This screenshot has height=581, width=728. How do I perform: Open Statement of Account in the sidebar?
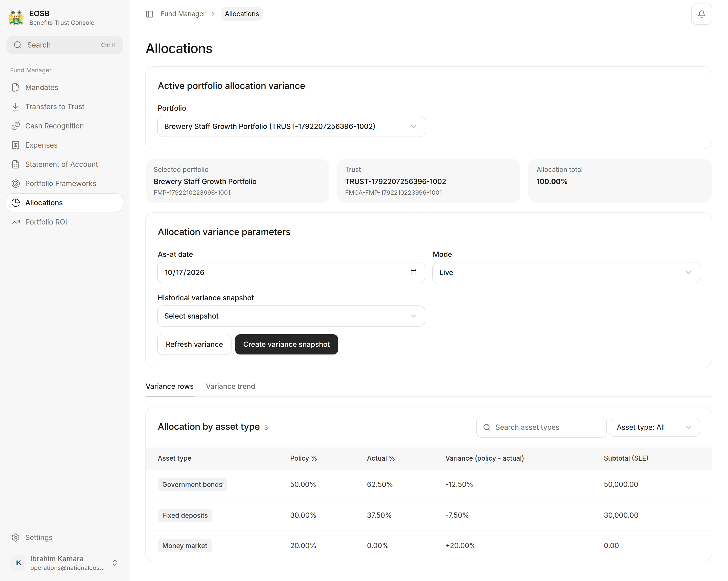pyautogui.click(x=64, y=165)
